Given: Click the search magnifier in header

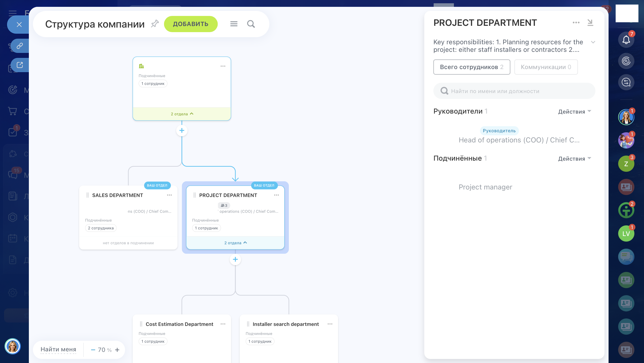Looking at the screenshot, I should [251, 24].
